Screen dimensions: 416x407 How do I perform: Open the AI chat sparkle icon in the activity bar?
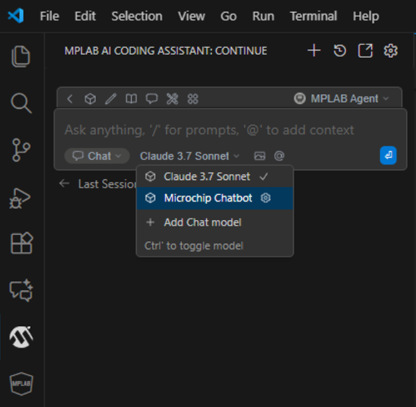(21, 290)
